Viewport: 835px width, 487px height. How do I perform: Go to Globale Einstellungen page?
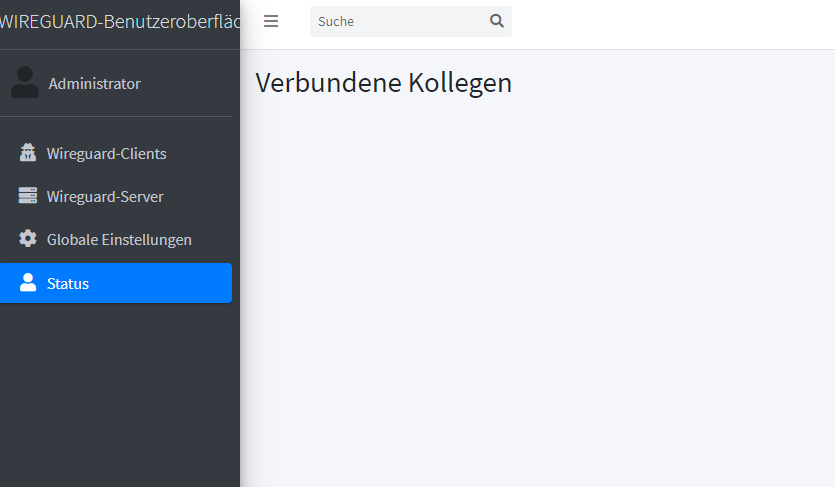116,240
